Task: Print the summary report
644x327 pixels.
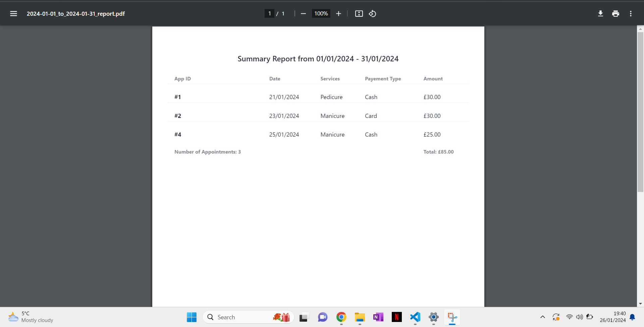Action: click(615, 13)
